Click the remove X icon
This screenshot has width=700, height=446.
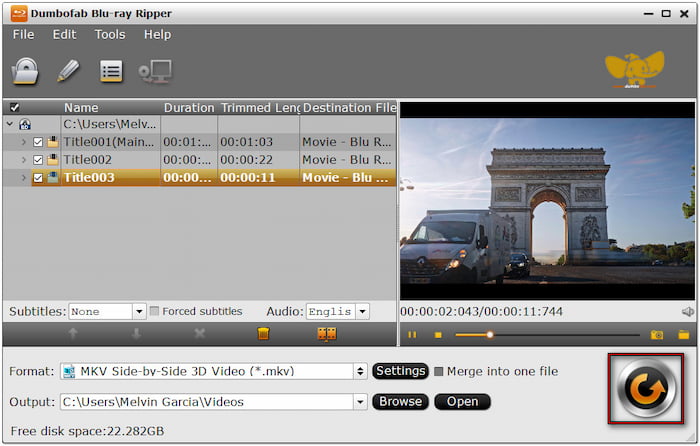pos(200,333)
